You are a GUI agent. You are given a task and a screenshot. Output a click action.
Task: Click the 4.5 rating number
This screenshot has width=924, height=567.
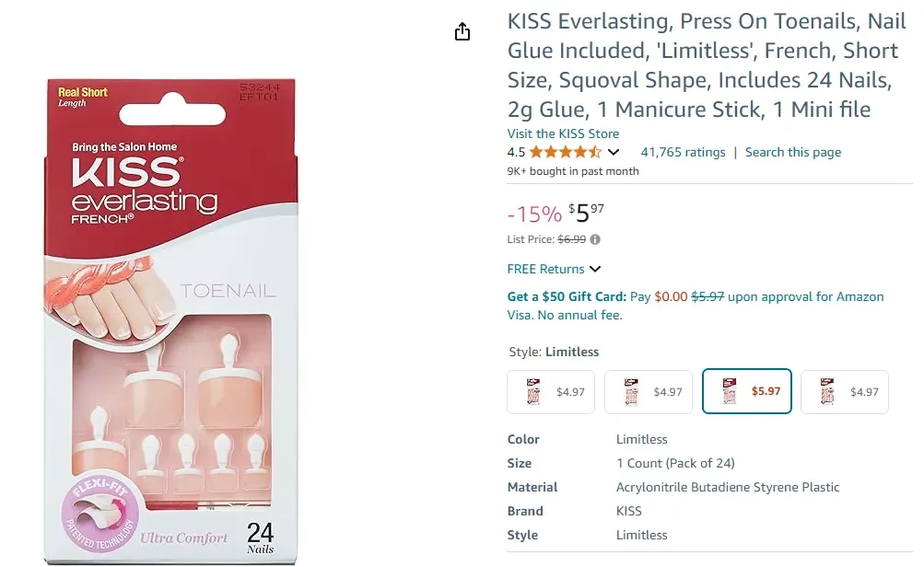516,153
